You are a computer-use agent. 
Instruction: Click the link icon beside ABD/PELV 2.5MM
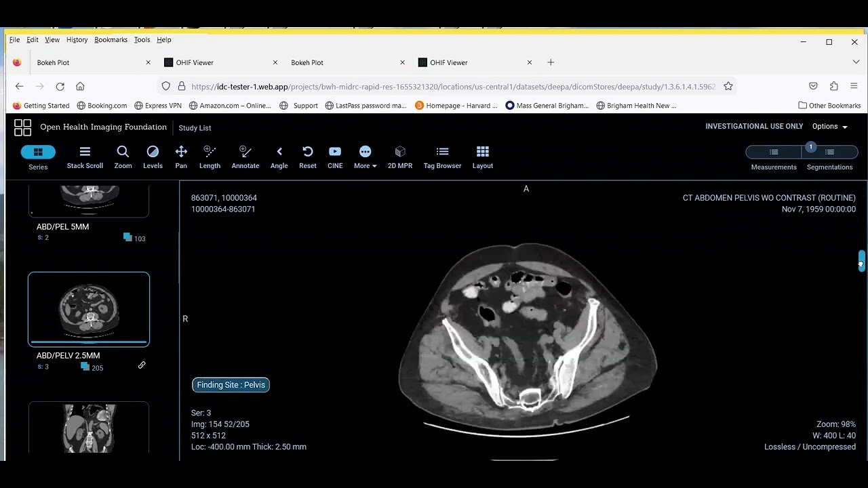click(x=142, y=365)
